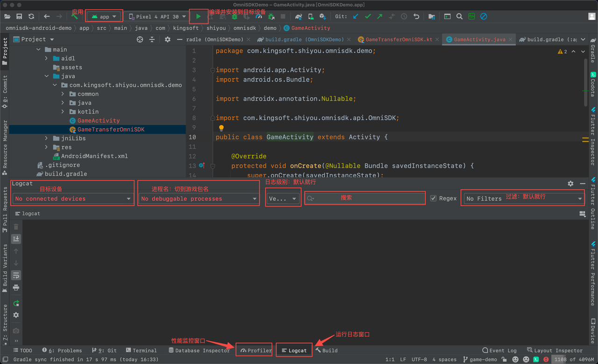Open the No Filters dropdown
The width and height of the screenshot is (598, 364).
pos(524,199)
